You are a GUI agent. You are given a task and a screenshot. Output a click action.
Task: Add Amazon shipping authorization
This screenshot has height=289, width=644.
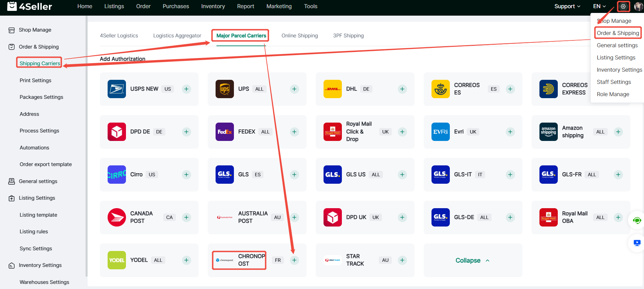coord(618,132)
